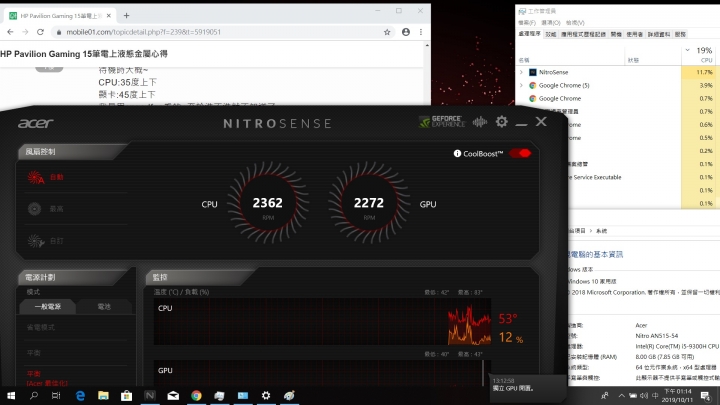Launch Microsoft Edge from the taskbar

click(80, 395)
